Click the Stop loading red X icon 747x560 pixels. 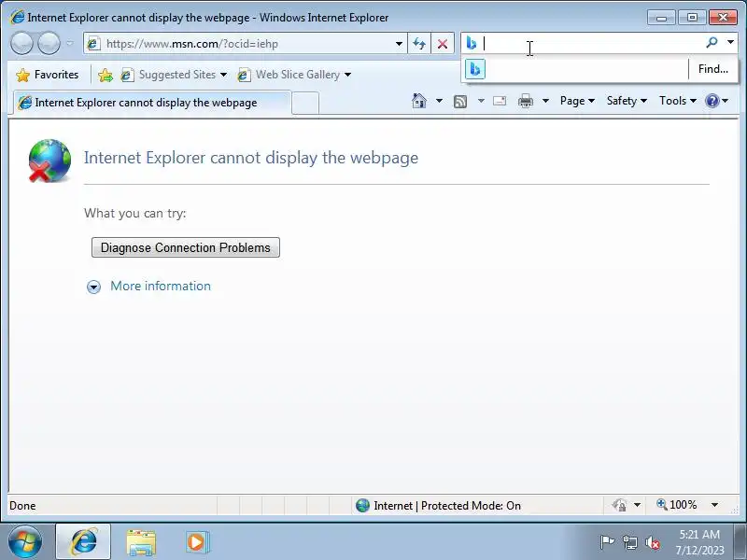pos(443,44)
